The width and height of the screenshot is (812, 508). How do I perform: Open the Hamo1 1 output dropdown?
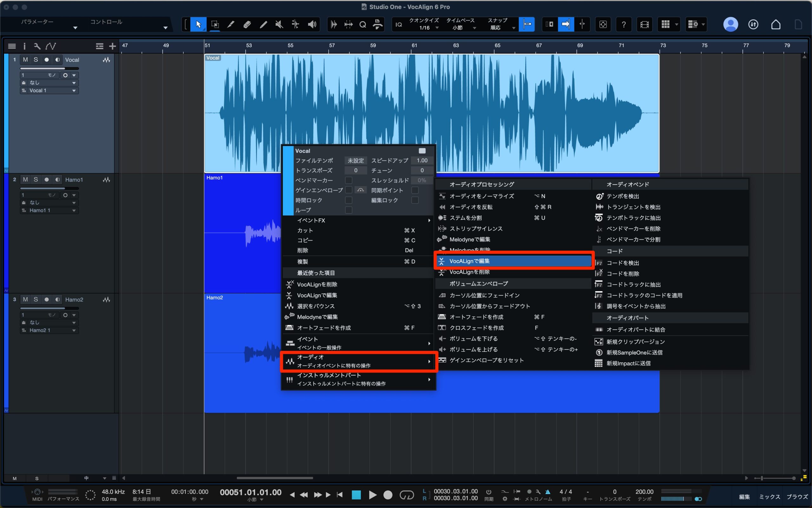point(49,210)
